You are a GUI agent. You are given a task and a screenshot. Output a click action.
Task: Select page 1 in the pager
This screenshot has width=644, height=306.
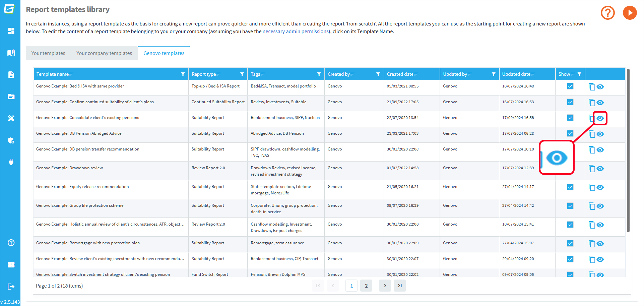click(x=351, y=286)
